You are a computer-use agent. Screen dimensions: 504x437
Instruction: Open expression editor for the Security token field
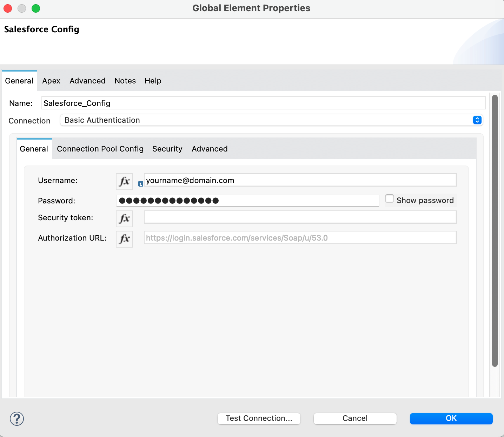click(124, 218)
